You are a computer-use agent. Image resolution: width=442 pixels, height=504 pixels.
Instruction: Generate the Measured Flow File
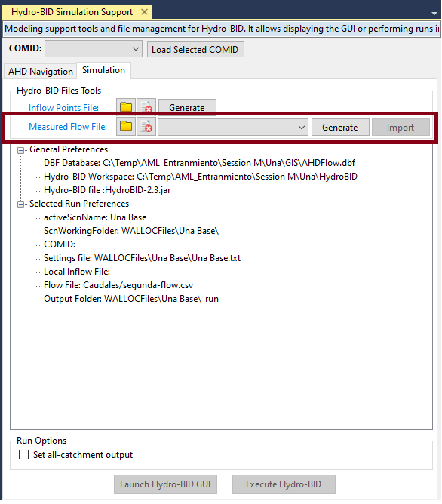point(340,128)
